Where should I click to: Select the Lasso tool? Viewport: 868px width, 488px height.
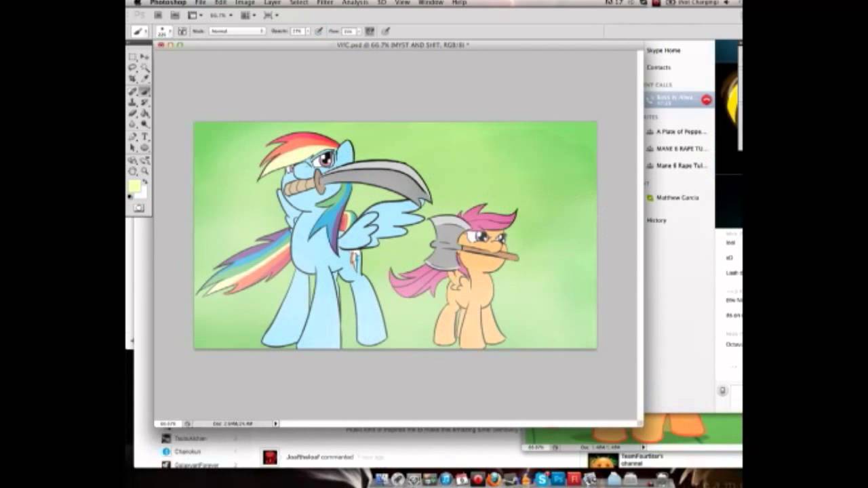click(x=133, y=68)
